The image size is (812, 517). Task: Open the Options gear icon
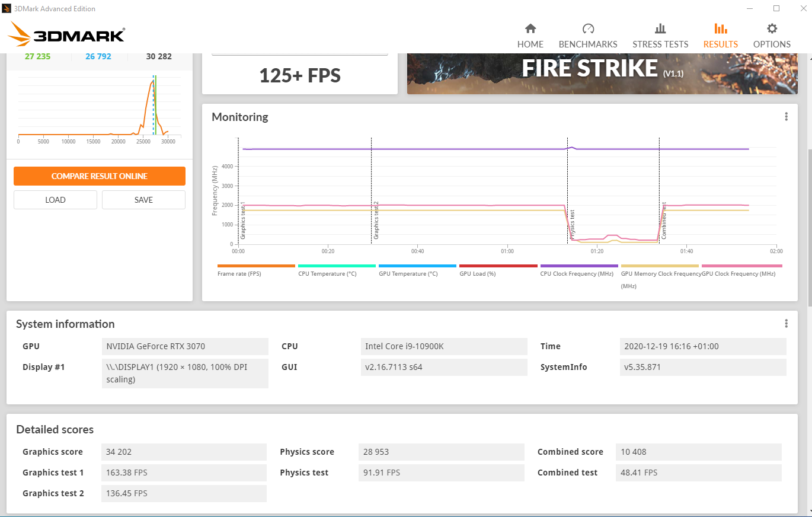[x=772, y=28]
